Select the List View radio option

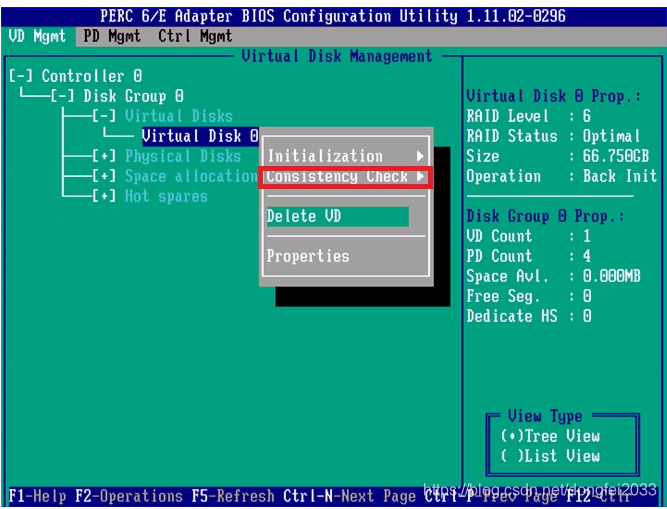(x=550, y=456)
